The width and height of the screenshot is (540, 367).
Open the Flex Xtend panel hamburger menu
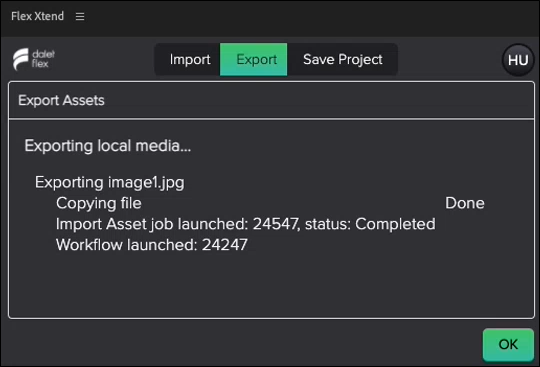tap(80, 17)
